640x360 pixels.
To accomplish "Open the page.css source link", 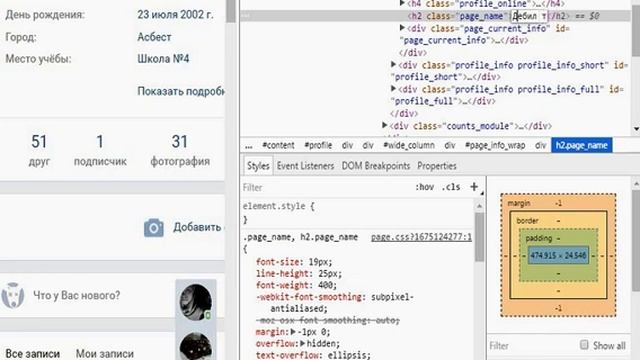I will coord(421,237).
